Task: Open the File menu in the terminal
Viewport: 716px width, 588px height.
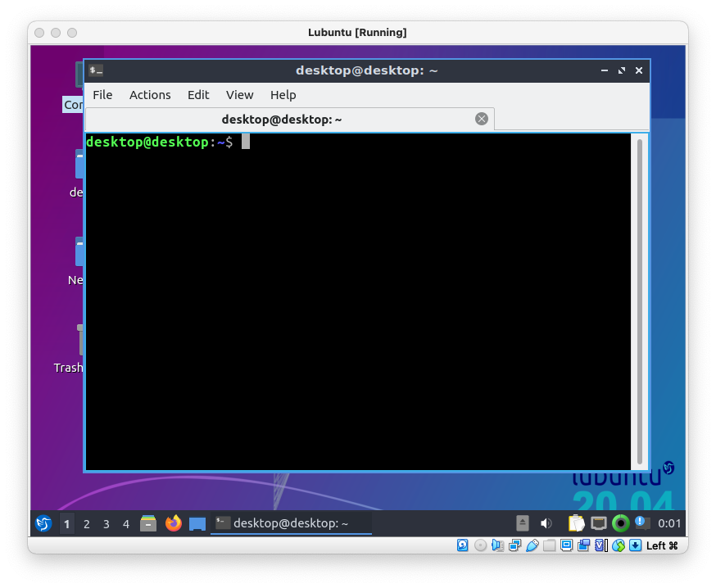Action: tap(102, 95)
